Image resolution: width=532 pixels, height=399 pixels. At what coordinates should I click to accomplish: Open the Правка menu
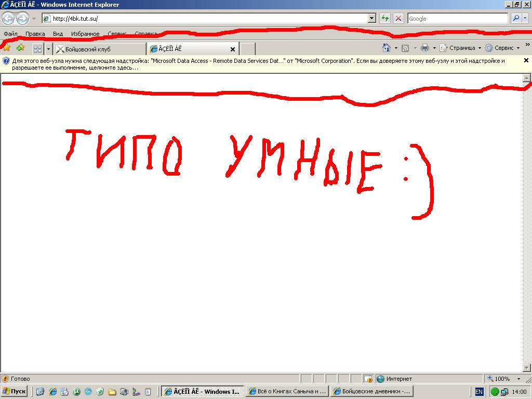point(35,34)
